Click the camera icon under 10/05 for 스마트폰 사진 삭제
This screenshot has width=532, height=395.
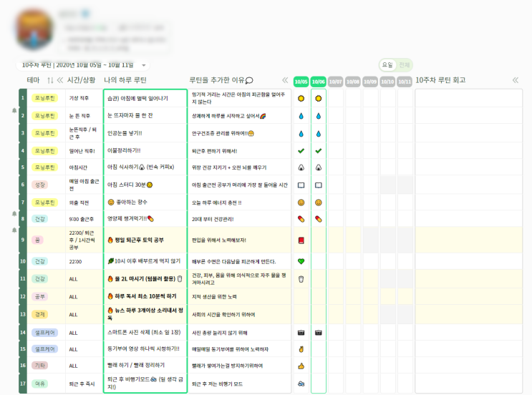click(301, 333)
